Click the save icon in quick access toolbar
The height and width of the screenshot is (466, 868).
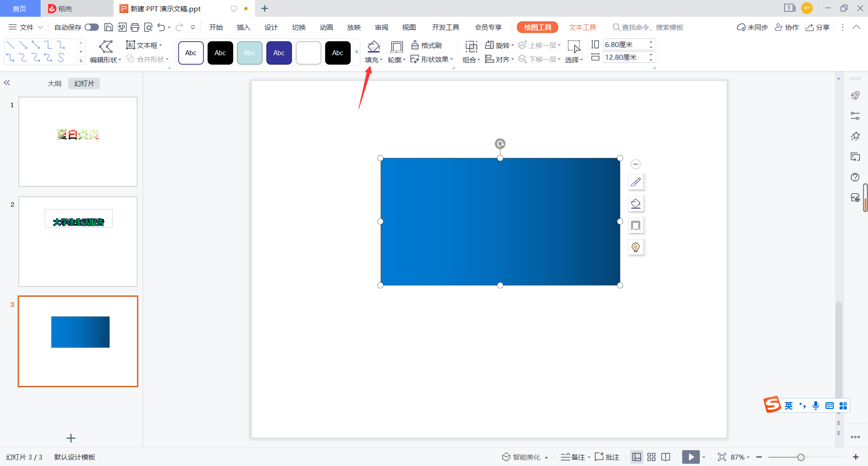click(108, 27)
